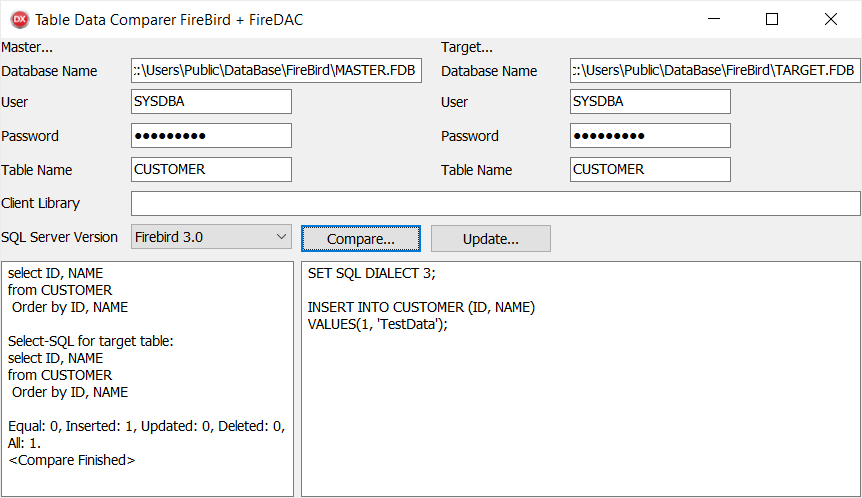Image resolution: width=862 pixels, height=498 pixels.
Task: Close the Table Data Comparer window
Action: [831, 19]
